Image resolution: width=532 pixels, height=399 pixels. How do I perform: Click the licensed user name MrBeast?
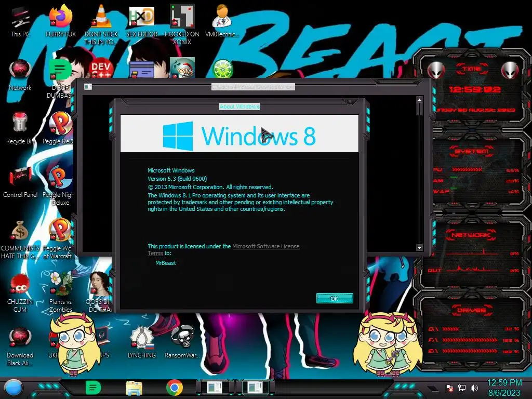166,263
